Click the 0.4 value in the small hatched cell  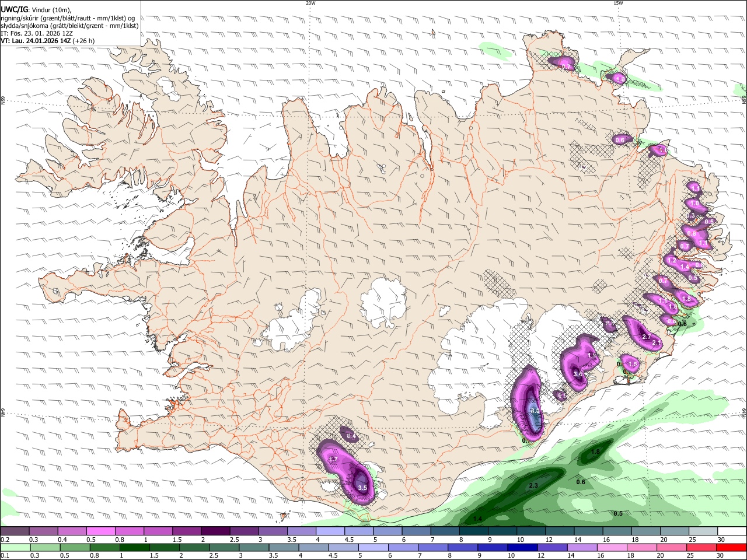[x=351, y=436]
